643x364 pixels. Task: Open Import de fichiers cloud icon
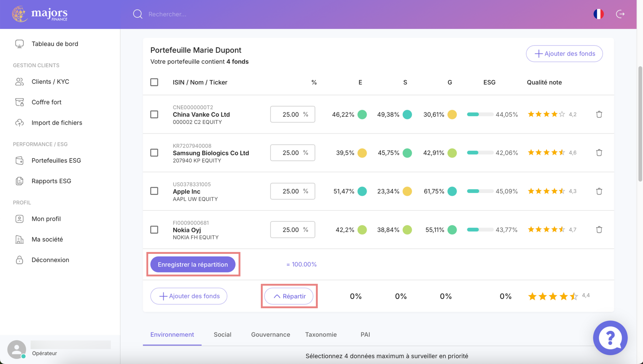pyautogui.click(x=20, y=123)
